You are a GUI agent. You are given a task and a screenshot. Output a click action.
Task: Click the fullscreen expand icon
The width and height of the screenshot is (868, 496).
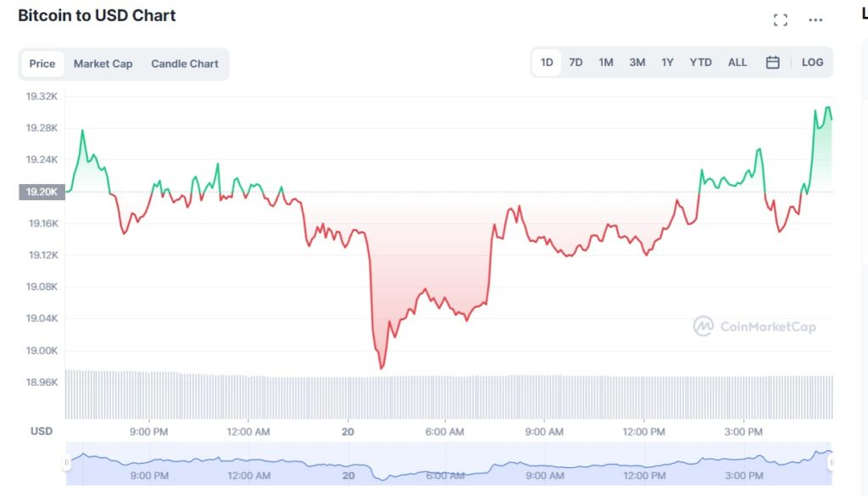781,20
